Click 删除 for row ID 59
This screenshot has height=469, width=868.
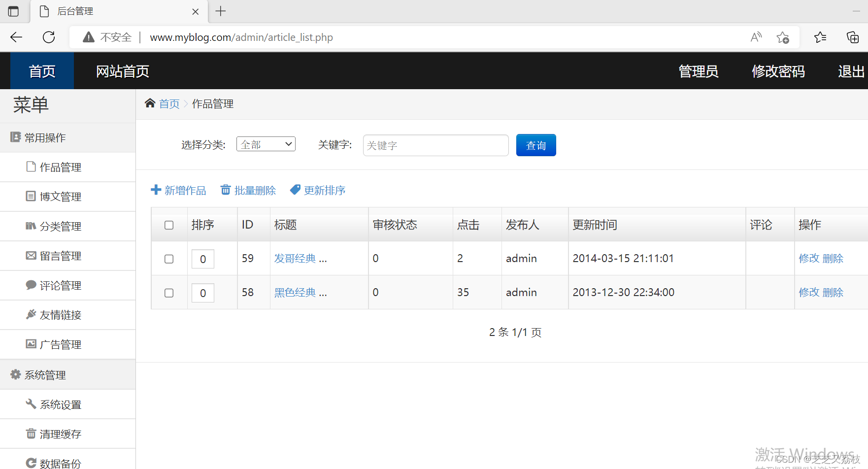pos(833,258)
